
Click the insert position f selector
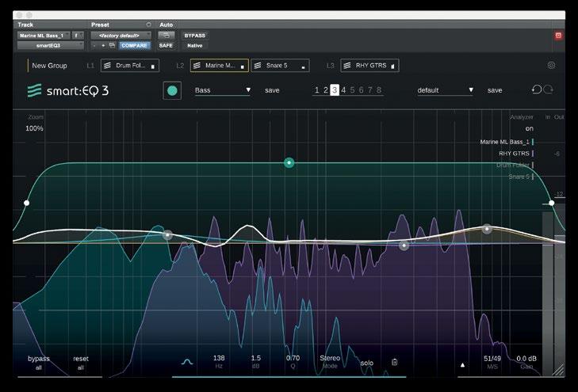(x=78, y=36)
